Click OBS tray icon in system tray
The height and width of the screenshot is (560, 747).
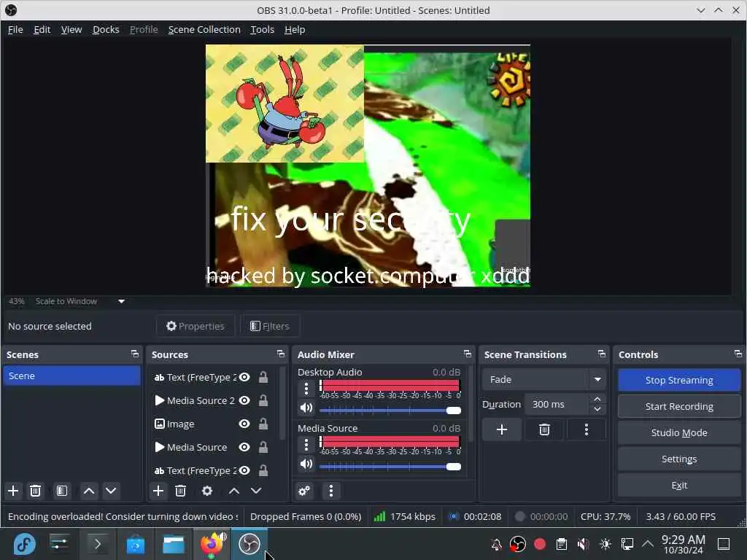pos(518,544)
